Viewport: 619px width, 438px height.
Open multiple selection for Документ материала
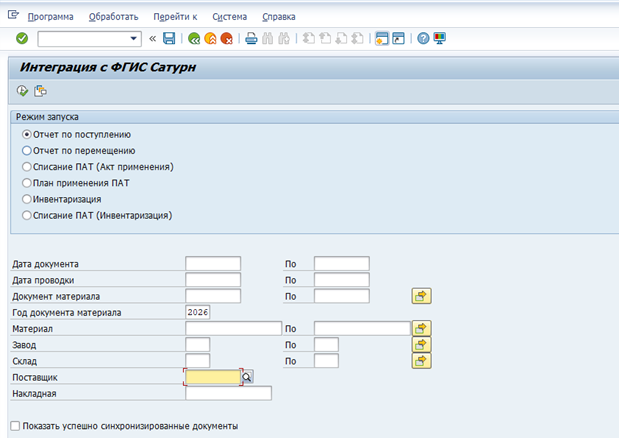click(421, 296)
